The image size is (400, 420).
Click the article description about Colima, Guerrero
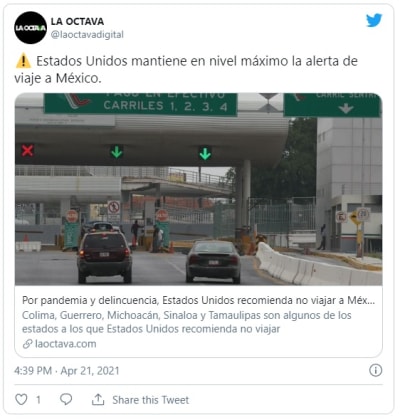point(187,322)
